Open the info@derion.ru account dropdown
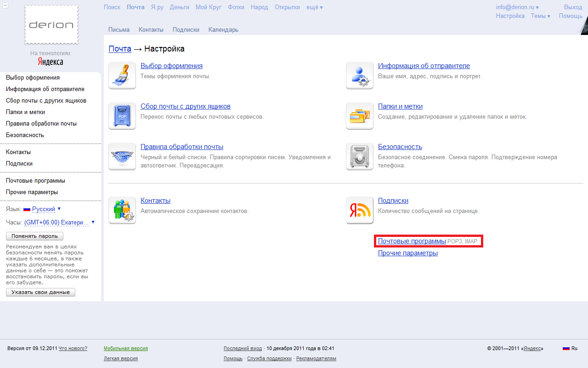Screen dimensions: 588x368 coord(517,7)
